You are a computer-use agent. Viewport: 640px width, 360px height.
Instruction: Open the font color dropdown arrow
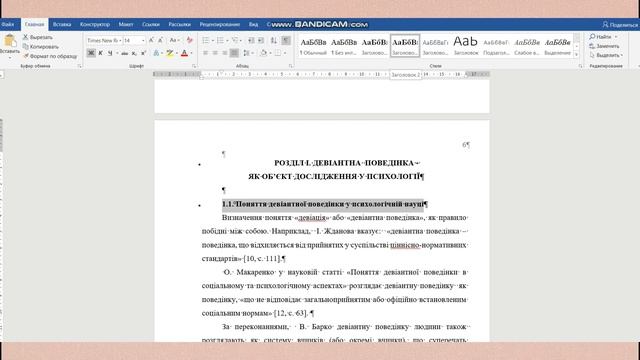[191, 53]
